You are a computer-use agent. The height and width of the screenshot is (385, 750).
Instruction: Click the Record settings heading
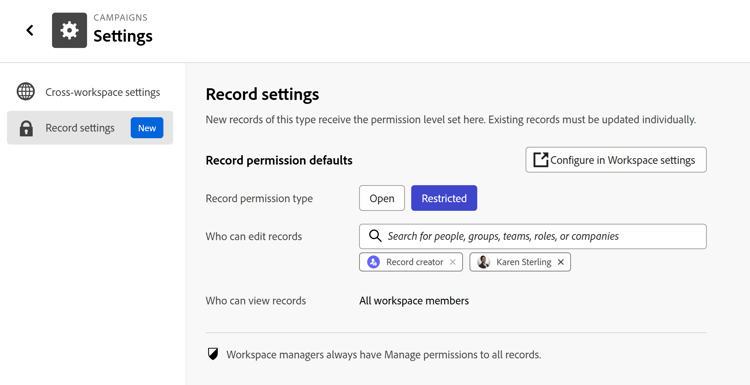[262, 94]
